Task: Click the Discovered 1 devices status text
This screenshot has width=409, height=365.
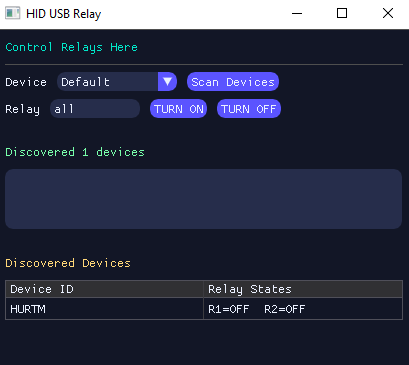Action: pyautogui.click(x=75, y=152)
